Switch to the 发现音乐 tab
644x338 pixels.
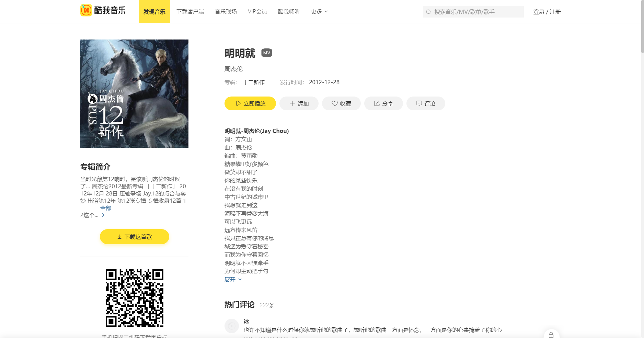pos(154,11)
